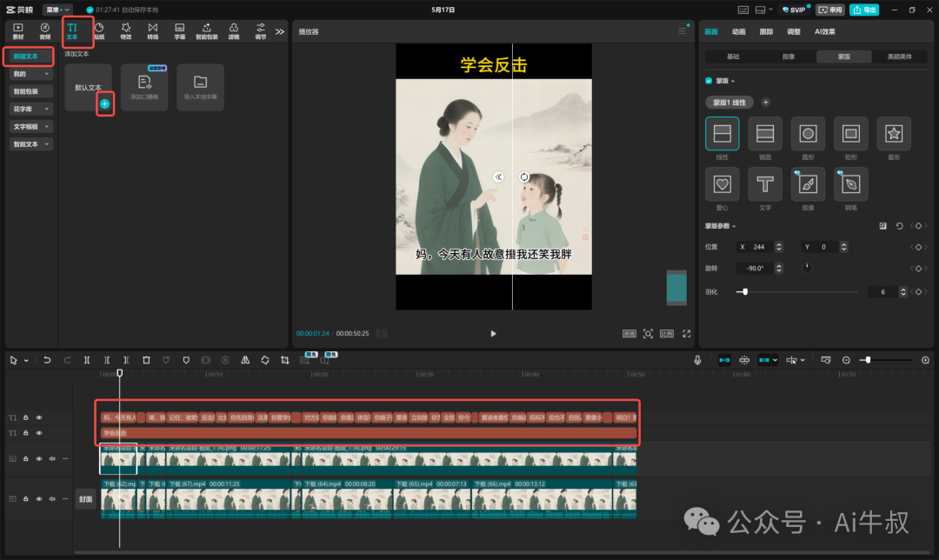Open the 转场 transitions panel

point(153,31)
